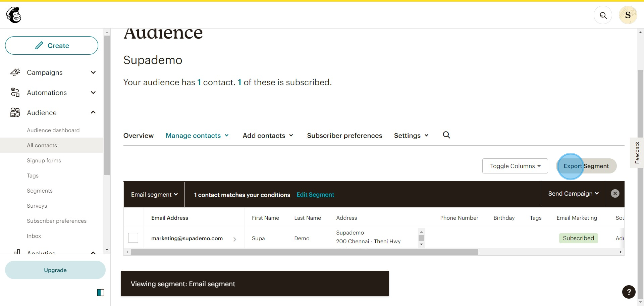The height and width of the screenshot is (306, 644).
Task: Click the Phone Number column header
Action: pos(459,218)
